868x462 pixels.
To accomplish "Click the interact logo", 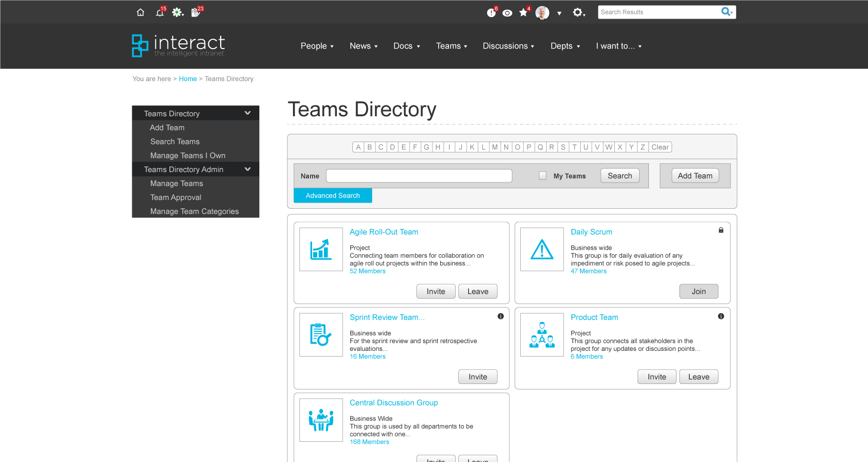I will (x=178, y=45).
